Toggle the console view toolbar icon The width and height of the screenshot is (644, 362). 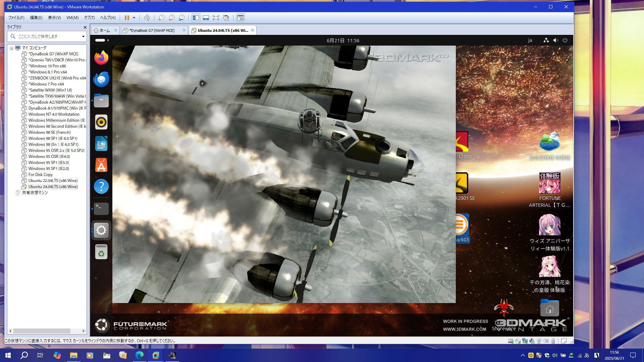[x=240, y=18]
